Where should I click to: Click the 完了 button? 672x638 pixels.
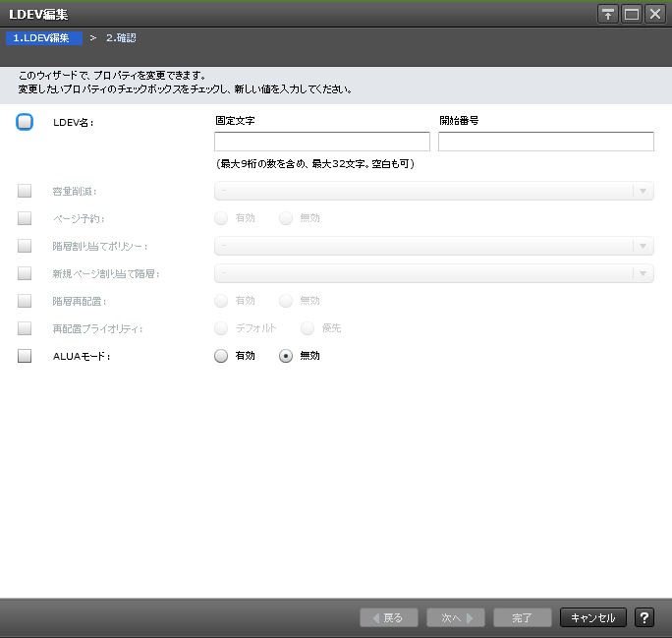pyautogui.click(x=523, y=617)
